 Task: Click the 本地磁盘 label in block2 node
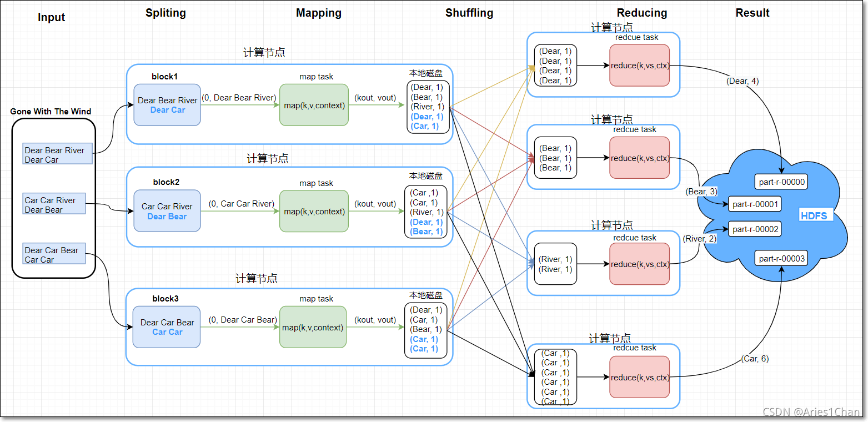point(426,175)
